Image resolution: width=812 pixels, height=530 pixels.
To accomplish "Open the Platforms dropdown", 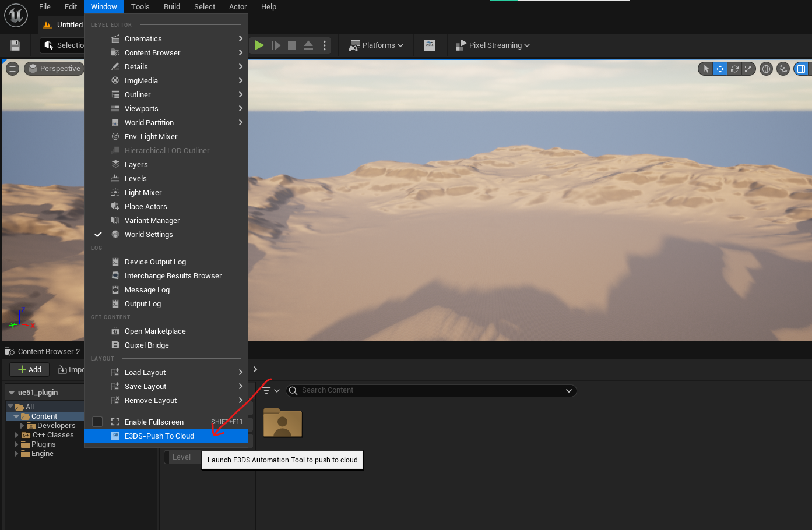I will (x=376, y=45).
